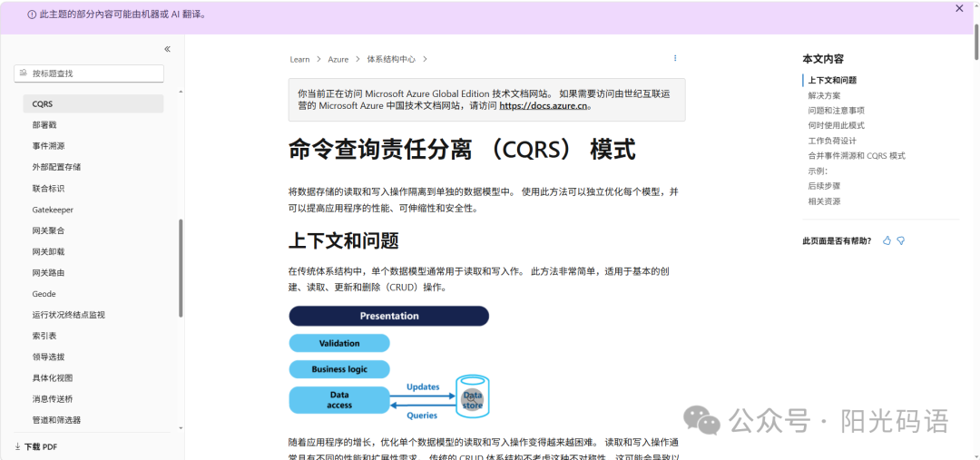Open 网关路由 sidebar entry
Image resolution: width=980 pixels, height=460 pixels.
[x=49, y=272]
